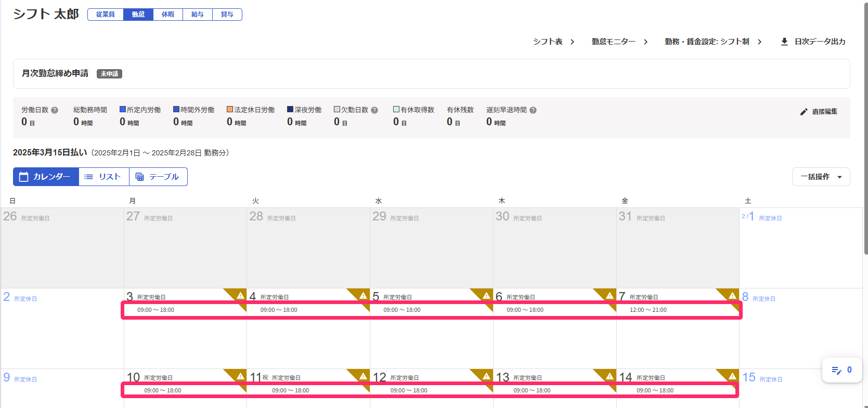Image resolution: width=868 pixels, height=408 pixels.
Task: Click the download icon for 日次データ出力
Action: click(784, 42)
